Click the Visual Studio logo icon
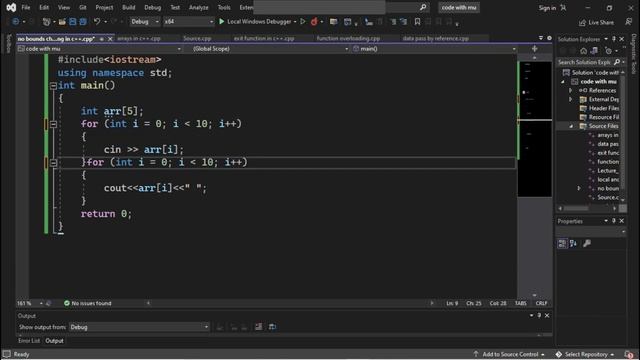The width and height of the screenshot is (640, 360). coord(11,7)
